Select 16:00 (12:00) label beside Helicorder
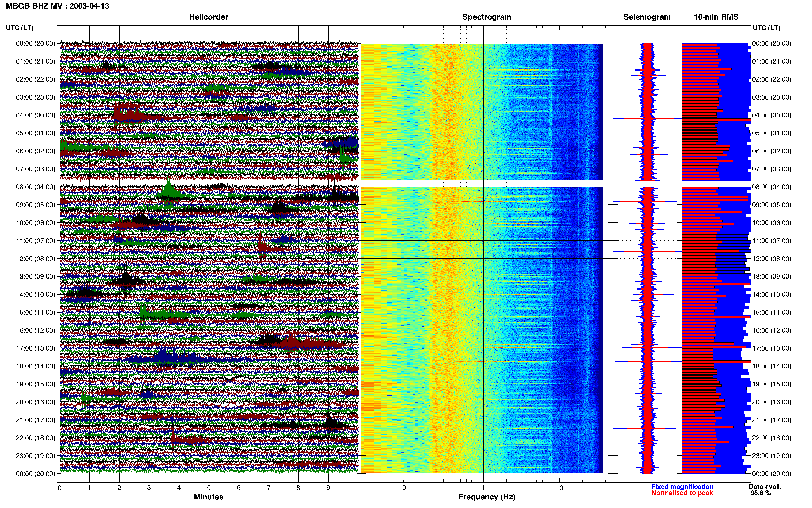The image size is (812, 508). click(x=36, y=331)
